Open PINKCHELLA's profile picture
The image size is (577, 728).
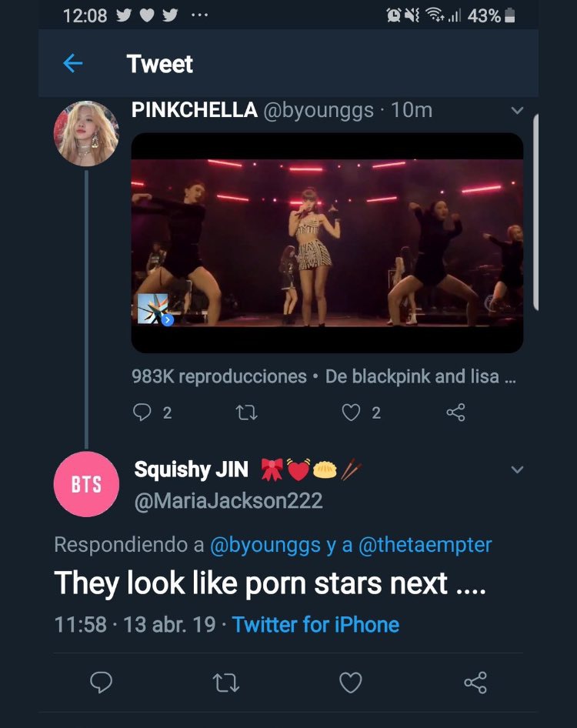(x=86, y=134)
